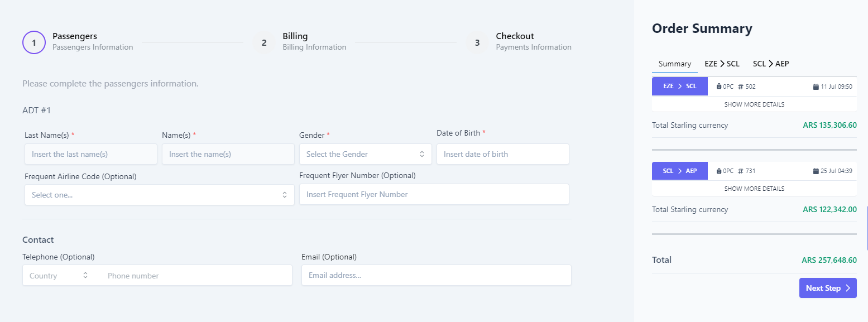
Task: Show more details for EZE-SCL flight
Action: 754,104
